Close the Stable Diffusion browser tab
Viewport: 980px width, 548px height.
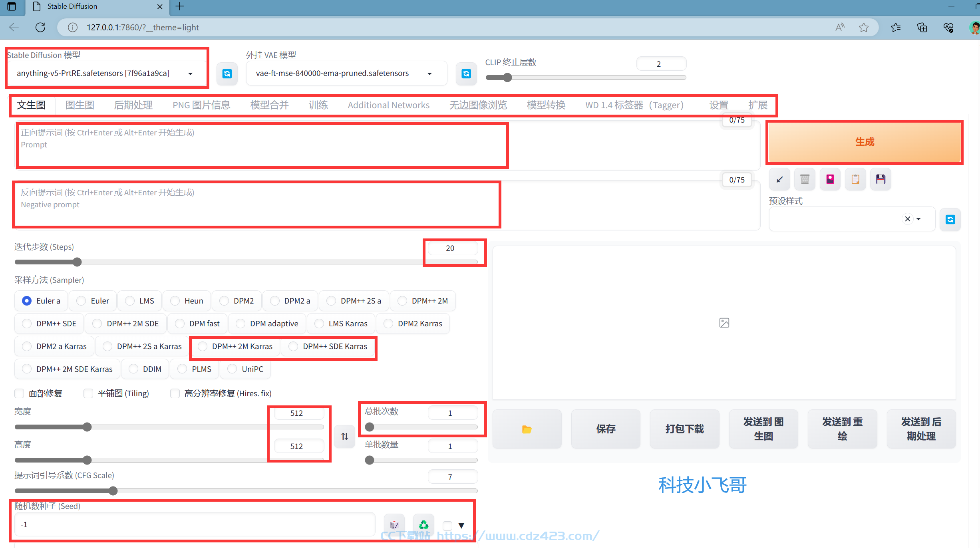point(160,6)
